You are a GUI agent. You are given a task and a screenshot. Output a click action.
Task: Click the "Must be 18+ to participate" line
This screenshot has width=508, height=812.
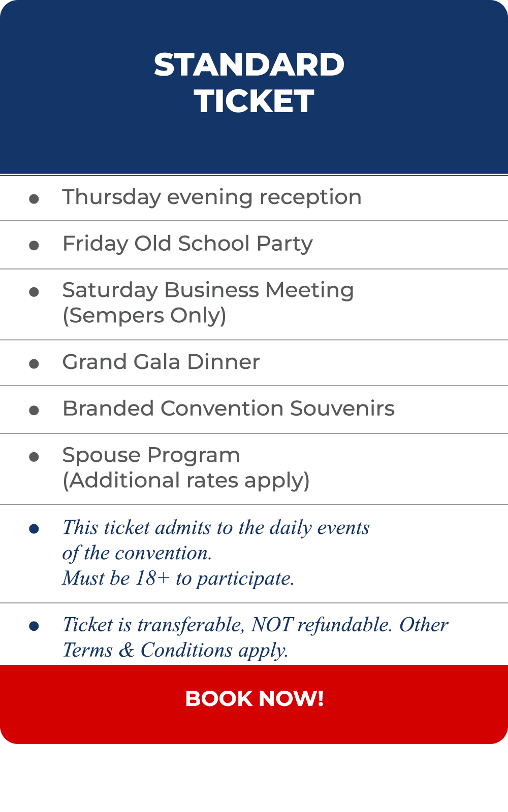pyautogui.click(x=178, y=579)
